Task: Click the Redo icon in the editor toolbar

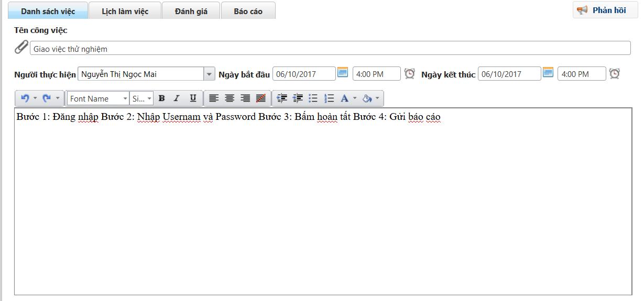Action: click(x=47, y=98)
